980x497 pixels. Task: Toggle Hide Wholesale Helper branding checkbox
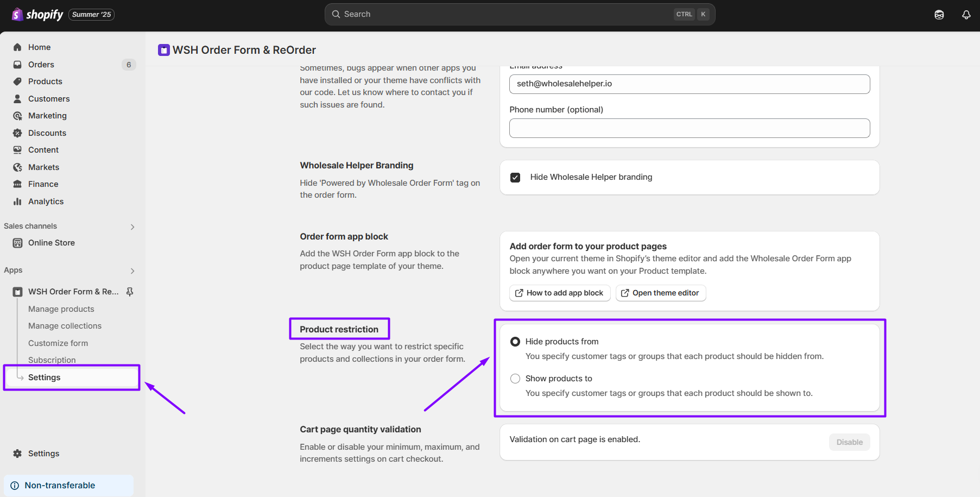point(515,178)
